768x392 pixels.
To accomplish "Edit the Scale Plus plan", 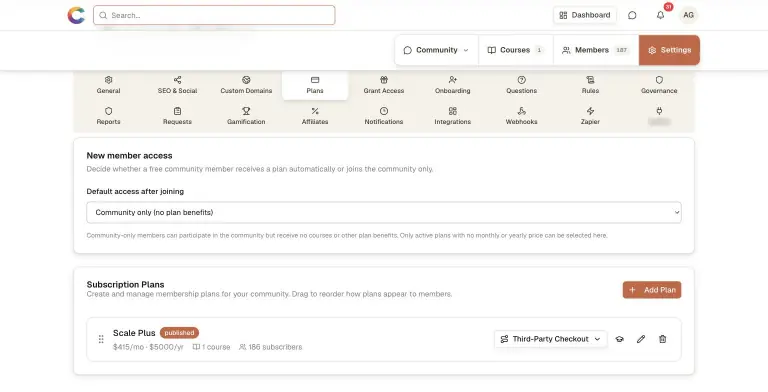I will [641, 339].
